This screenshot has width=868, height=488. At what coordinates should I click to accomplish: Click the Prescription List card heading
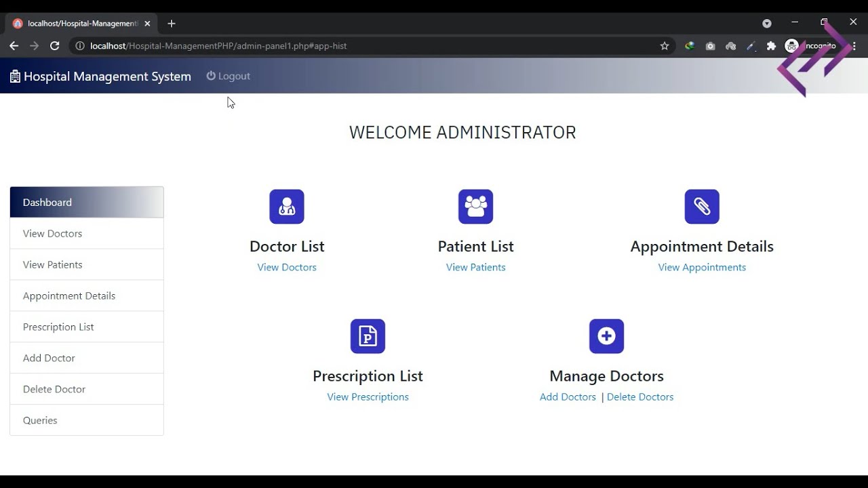click(x=368, y=375)
